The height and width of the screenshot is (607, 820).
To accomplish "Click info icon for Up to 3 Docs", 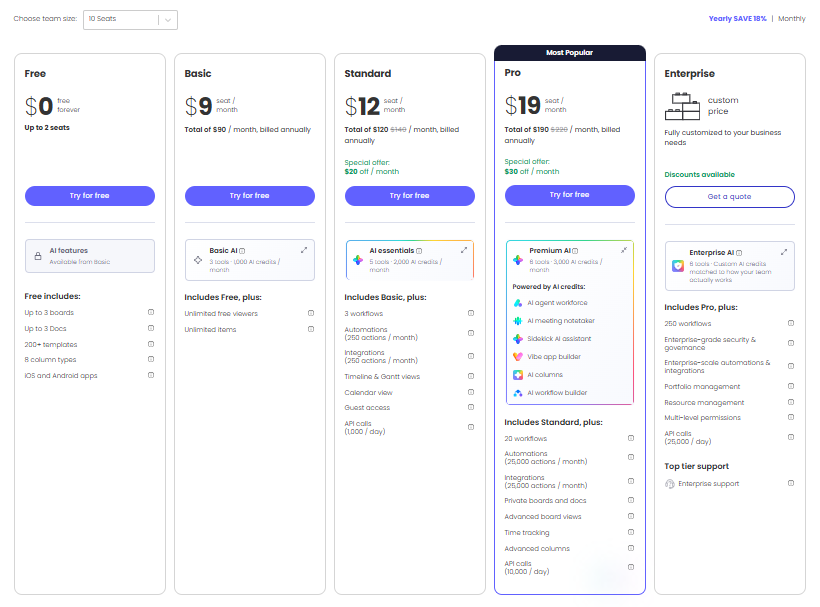I will coord(151,328).
